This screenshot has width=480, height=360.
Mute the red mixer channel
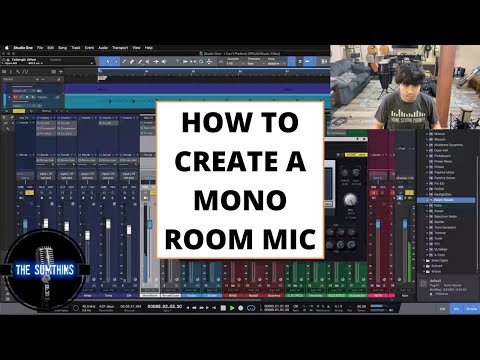click(374, 193)
